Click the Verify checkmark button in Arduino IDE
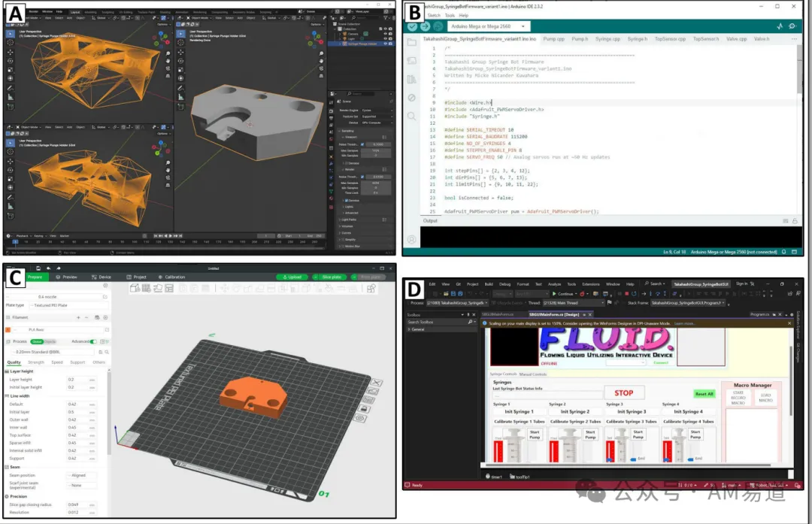Screen dimensions: 812x524 coord(412,26)
